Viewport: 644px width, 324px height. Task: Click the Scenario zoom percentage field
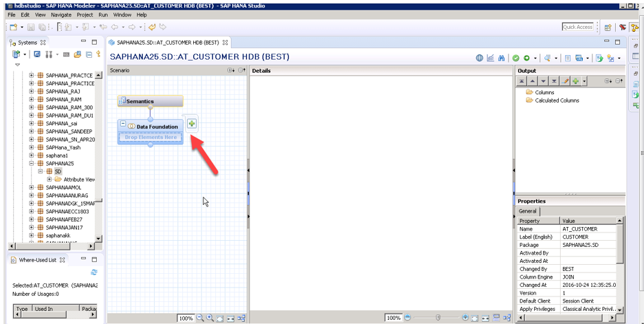pos(186,318)
